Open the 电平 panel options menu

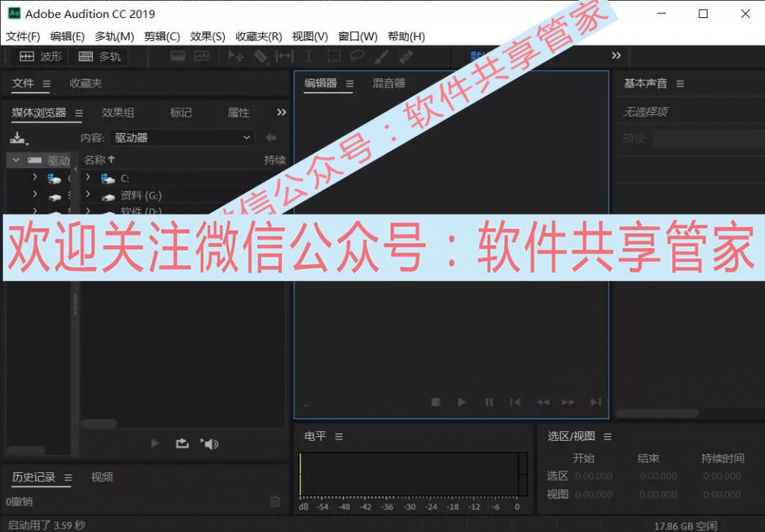coord(339,437)
